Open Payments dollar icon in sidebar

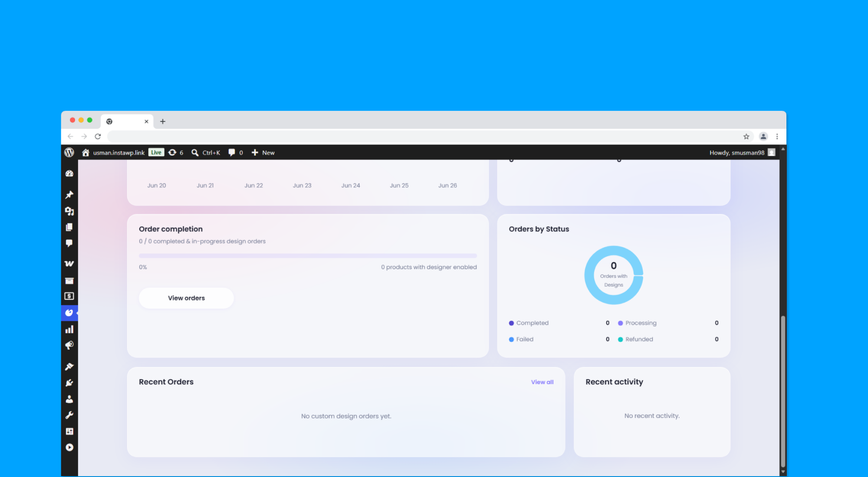[x=69, y=296]
